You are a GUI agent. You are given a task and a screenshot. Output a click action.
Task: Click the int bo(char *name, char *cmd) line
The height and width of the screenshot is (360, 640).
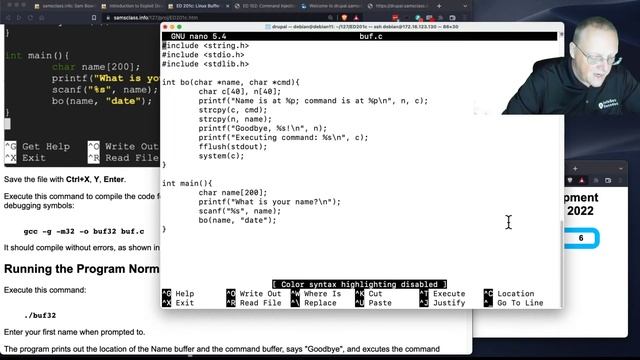coord(231,82)
